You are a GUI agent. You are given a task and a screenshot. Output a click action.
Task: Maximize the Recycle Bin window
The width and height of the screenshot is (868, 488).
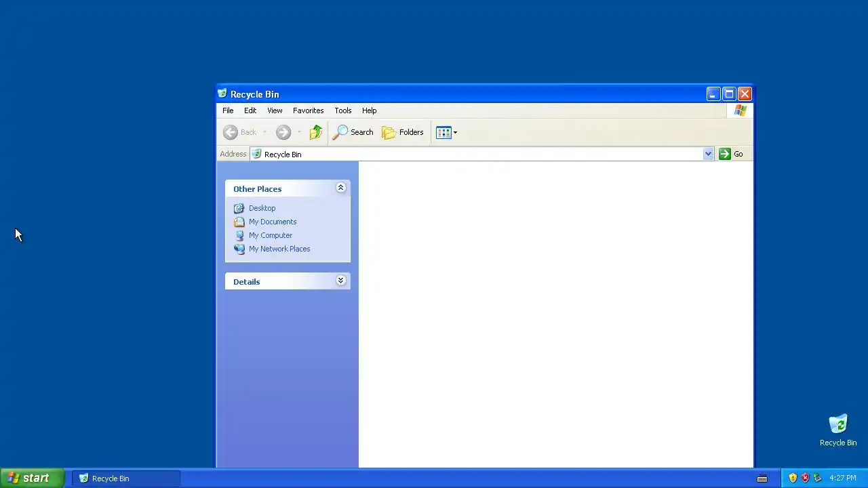click(729, 94)
